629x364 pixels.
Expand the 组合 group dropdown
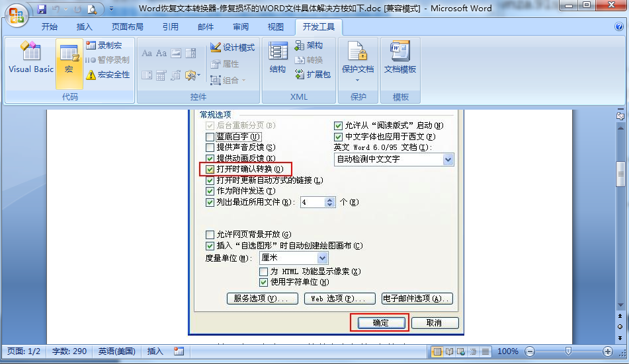[243, 80]
